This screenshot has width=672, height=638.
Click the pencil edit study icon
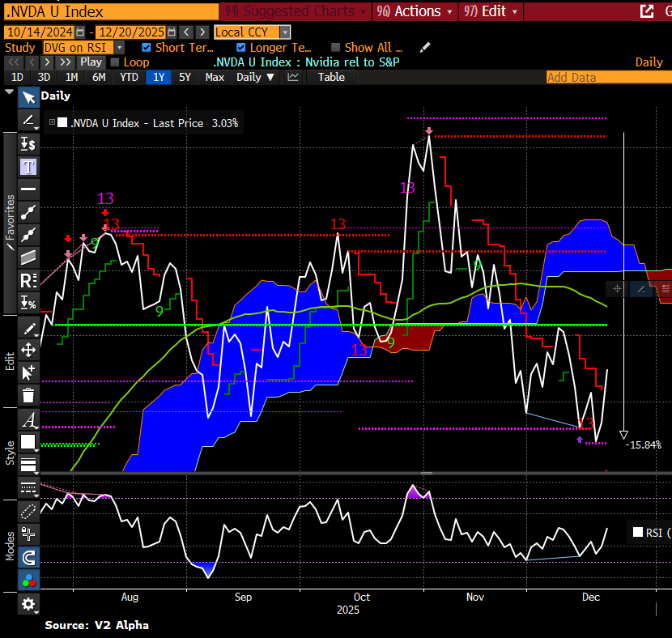(424, 48)
